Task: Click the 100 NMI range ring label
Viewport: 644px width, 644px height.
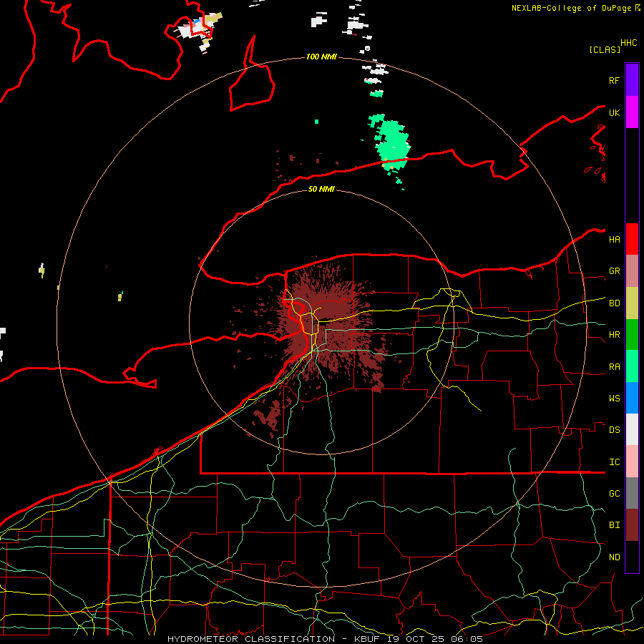Action: [321, 57]
